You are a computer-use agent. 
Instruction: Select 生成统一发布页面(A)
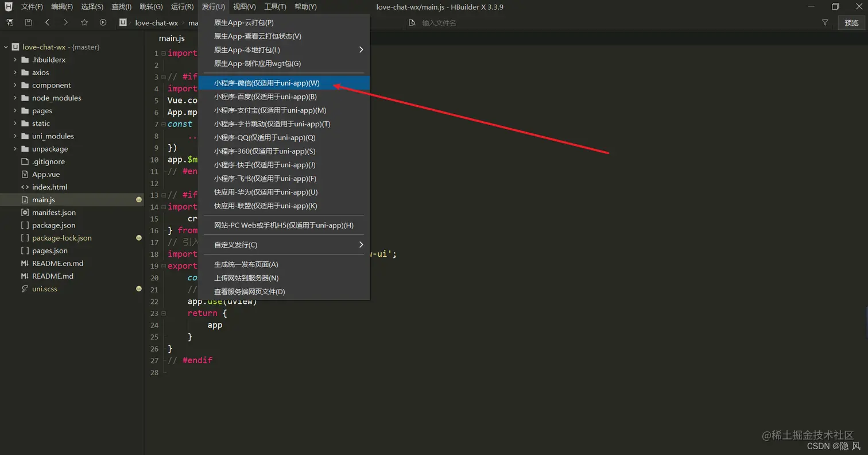pyautogui.click(x=284, y=264)
